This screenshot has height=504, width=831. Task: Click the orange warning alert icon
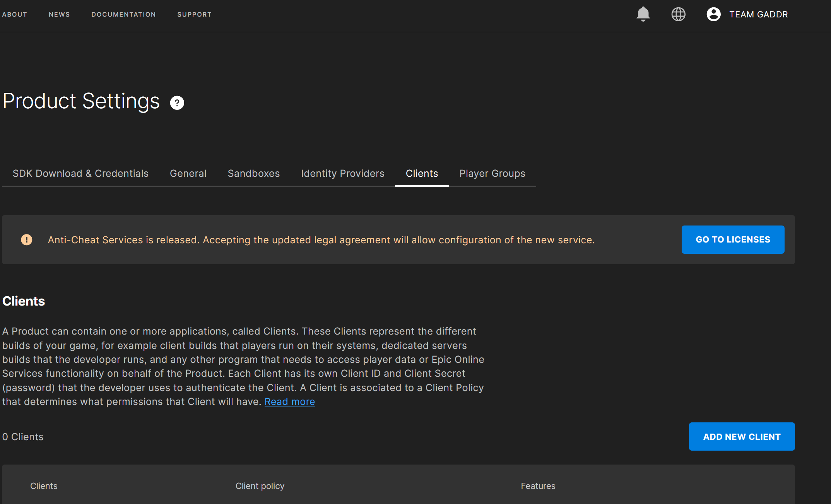point(27,240)
